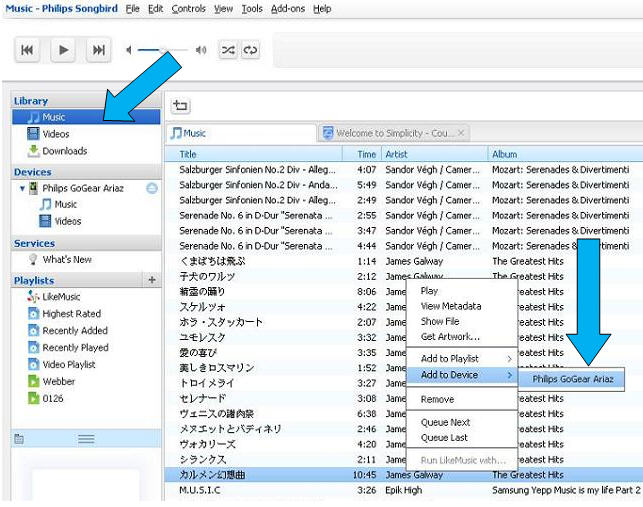Click the Library section header
643x507 pixels.
(x=86, y=101)
